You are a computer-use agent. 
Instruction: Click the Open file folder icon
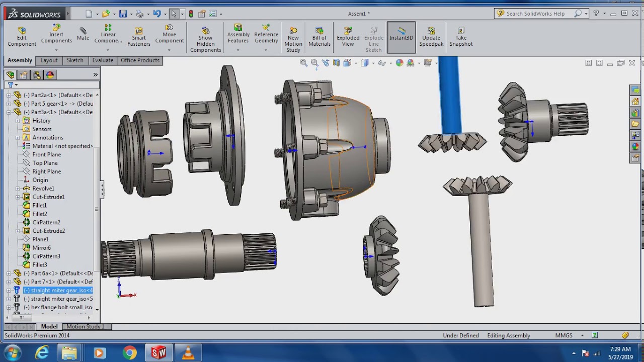coord(106,14)
